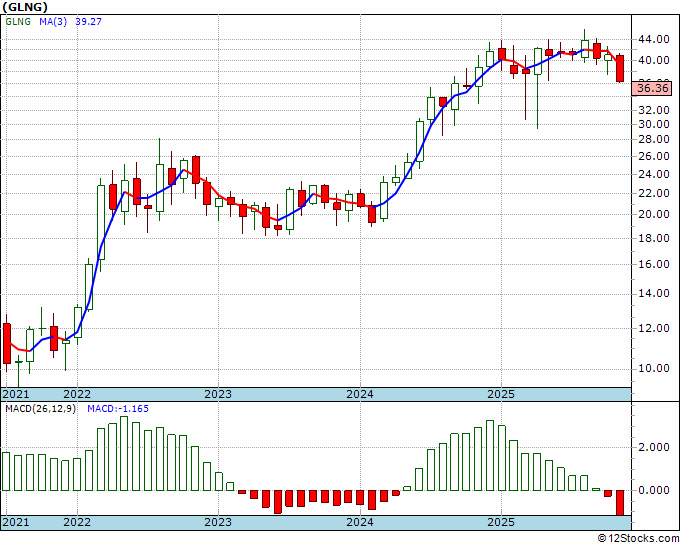Image resolution: width=680 pixels, height=546 pixels.
Task: Click the 32.00 price axis label
Action: [x=654, y=110]
